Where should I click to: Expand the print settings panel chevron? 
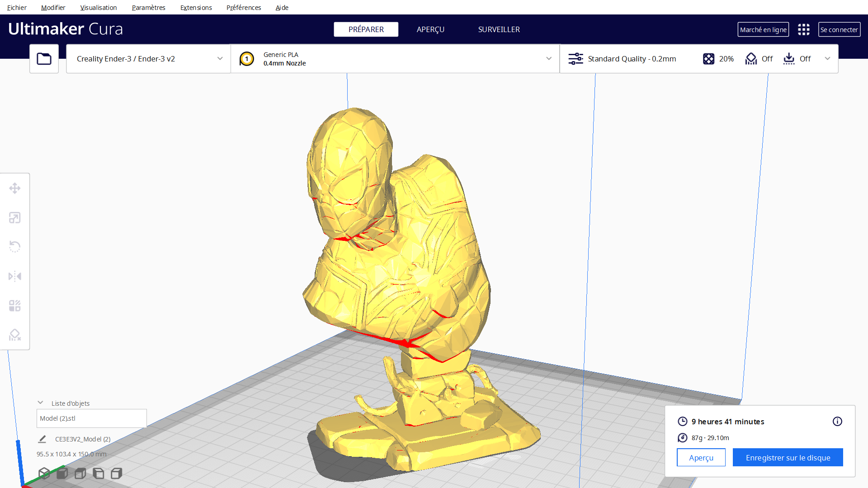click(827, 59)
